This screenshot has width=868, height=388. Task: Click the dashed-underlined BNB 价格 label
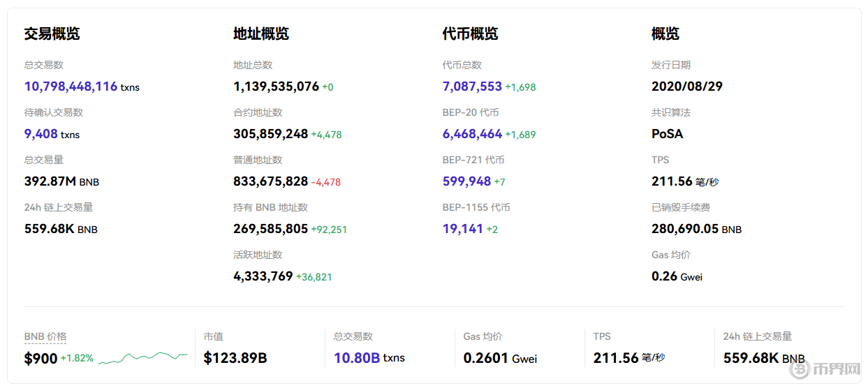(x=45, y=336)
